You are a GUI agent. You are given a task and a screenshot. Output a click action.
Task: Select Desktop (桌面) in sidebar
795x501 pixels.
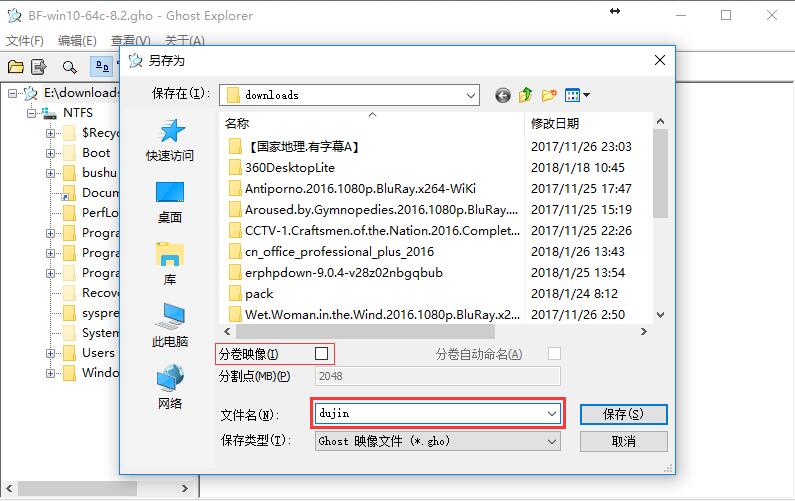[x=170, y=203]
